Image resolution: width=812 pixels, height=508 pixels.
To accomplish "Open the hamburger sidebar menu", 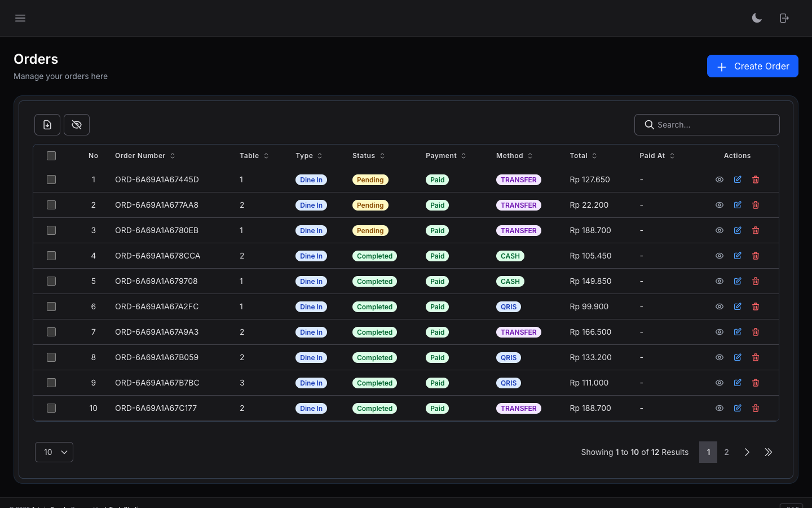I will [20, 18].
